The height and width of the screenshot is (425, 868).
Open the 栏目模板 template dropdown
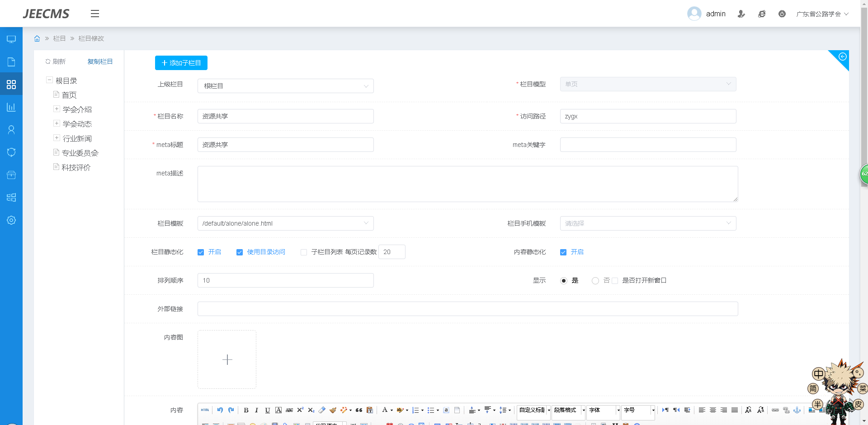[x=285, y=223]
